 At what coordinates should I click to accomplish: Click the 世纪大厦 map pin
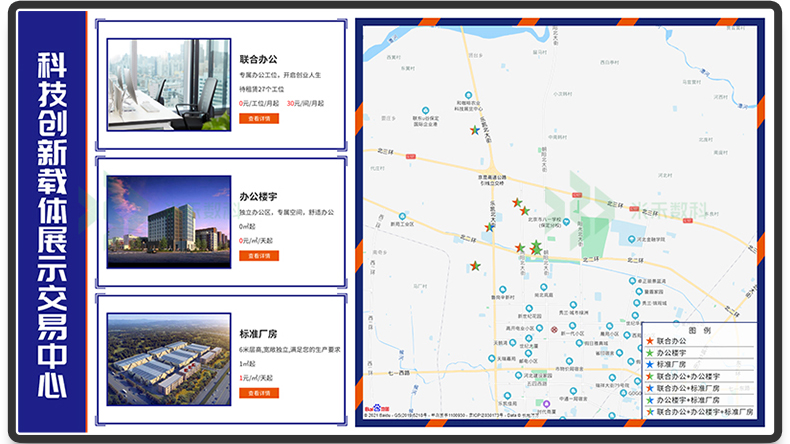pos(529,339)
